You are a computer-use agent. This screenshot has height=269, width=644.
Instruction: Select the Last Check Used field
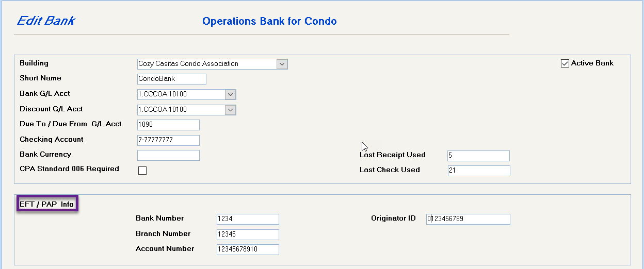478,171
